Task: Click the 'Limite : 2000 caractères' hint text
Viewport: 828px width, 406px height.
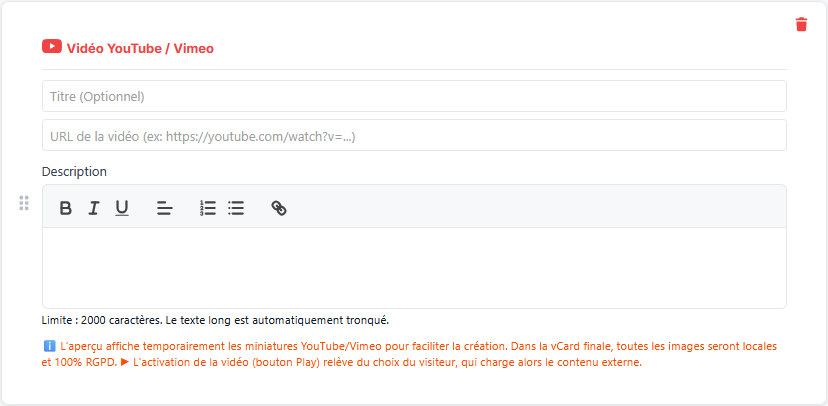Action: pos(215,320)
